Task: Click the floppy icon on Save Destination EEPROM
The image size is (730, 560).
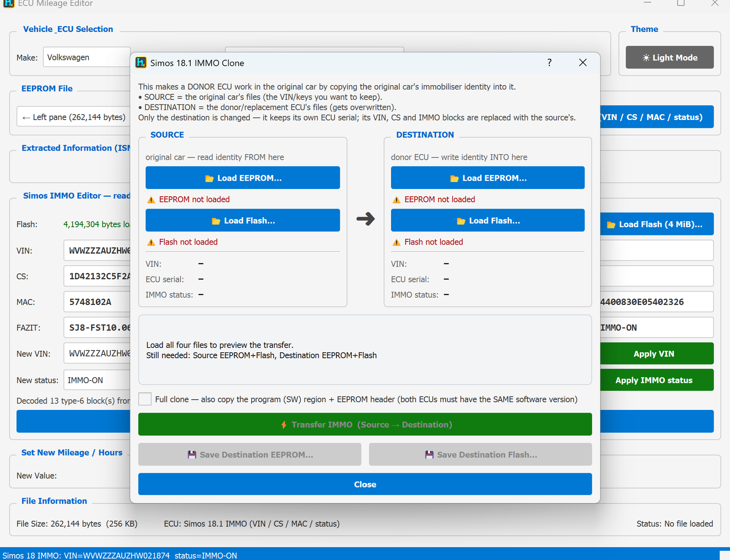Action: 192,455
